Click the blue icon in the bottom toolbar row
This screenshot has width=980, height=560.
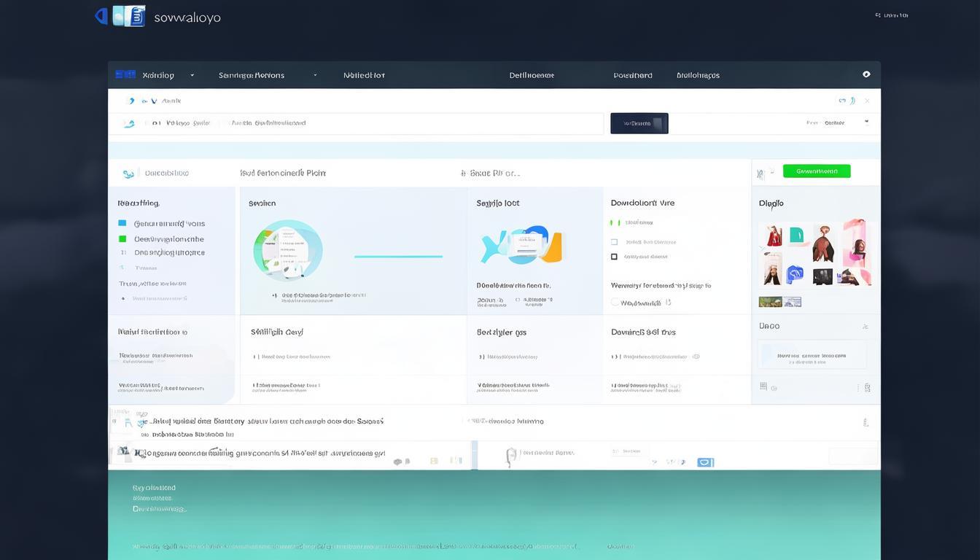click(x=704, y=462)
